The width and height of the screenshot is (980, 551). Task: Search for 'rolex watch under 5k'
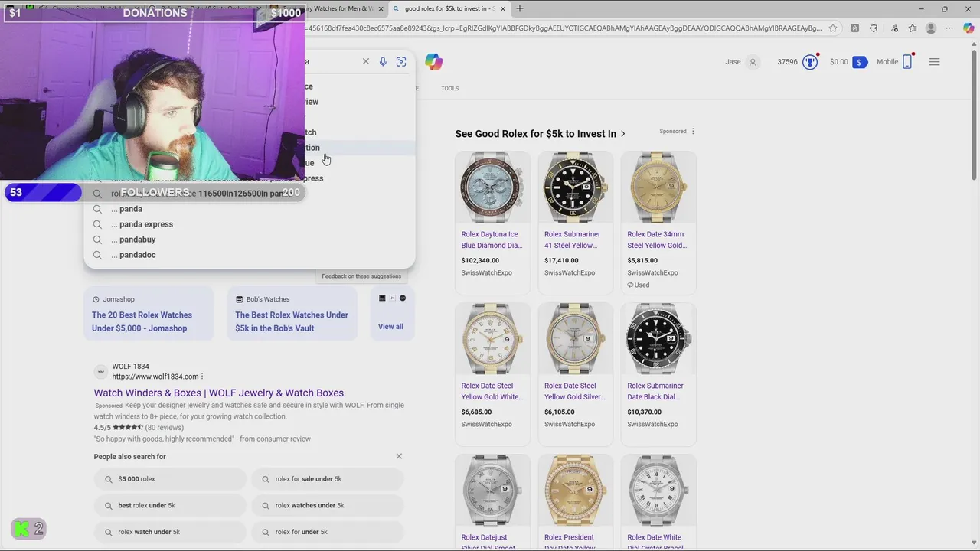(170, 532)
